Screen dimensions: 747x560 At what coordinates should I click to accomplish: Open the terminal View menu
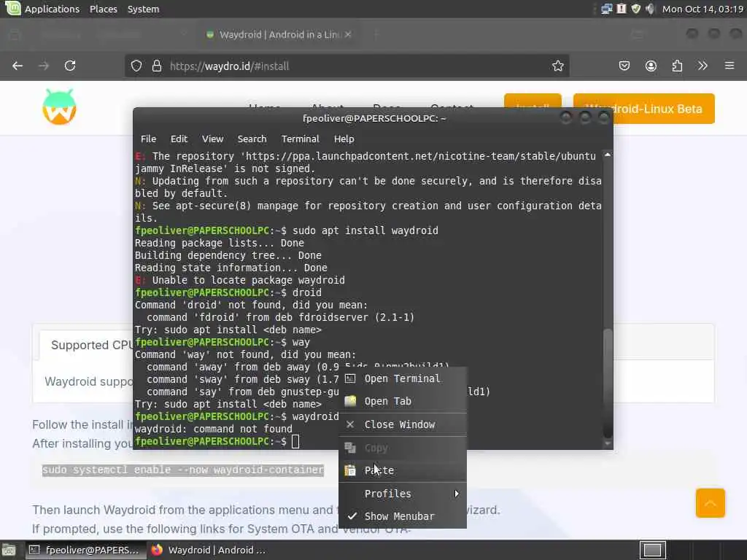212,139
